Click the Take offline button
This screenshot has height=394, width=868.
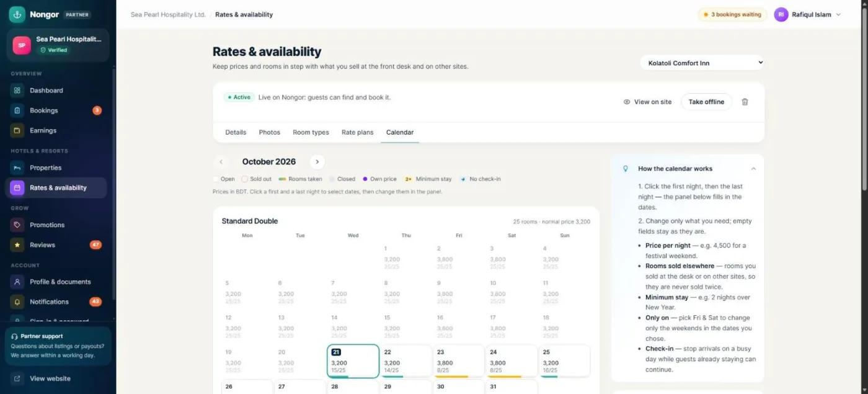tap(706, 102)
